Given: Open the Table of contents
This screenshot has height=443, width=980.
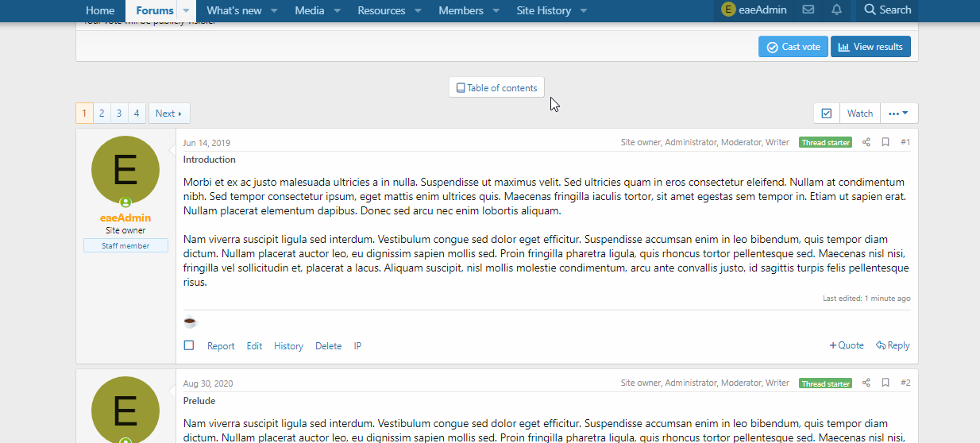Looking at the screenshot, I should [496, 88].
